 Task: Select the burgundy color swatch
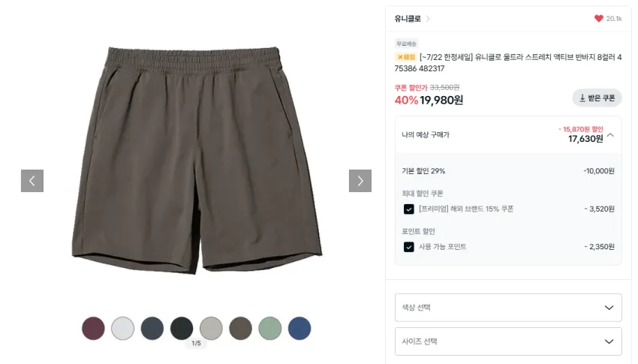coord(93,328)
